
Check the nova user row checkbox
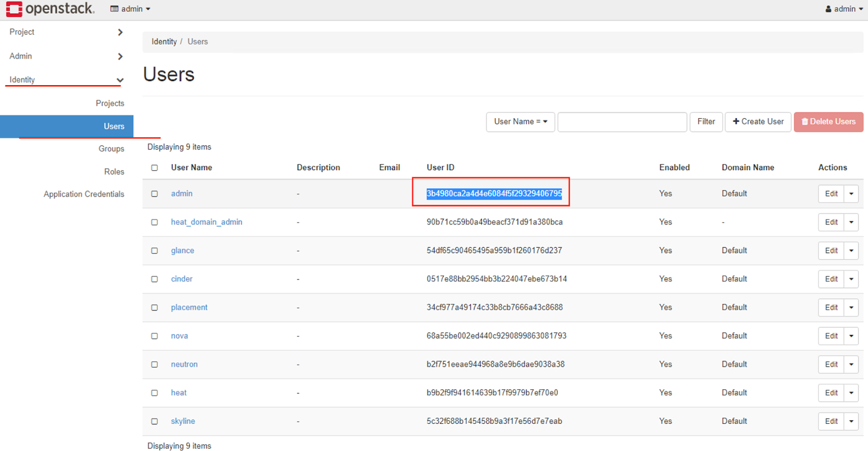coord(155,336)
